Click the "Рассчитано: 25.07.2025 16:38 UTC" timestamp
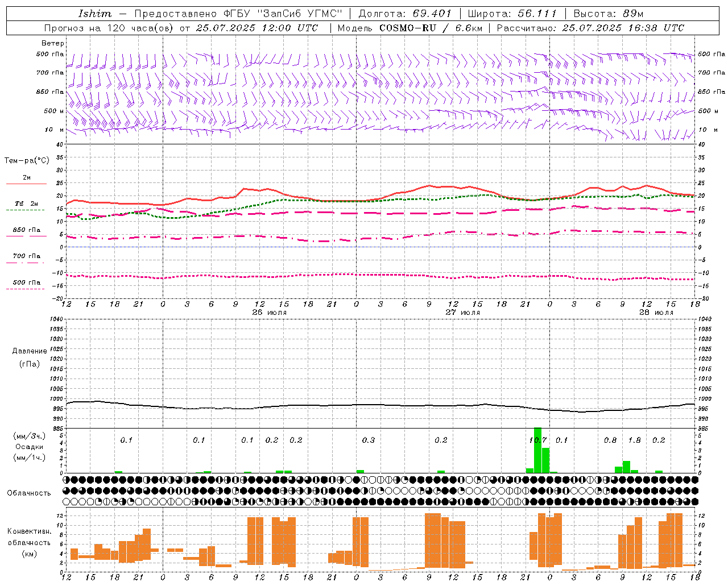The width and height of the screenshot is (728, 582). 590,28
